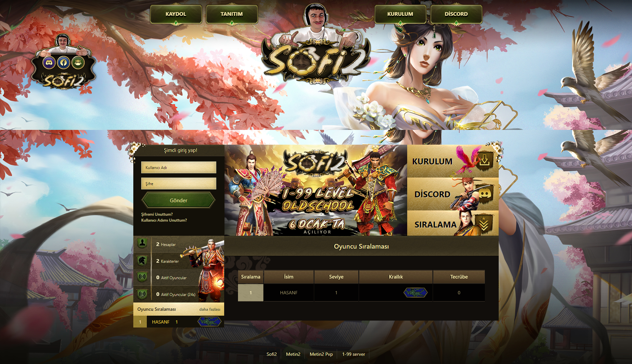Click the rank chevrons icon on the SIRALAMA tile
Screen dimensions: 632x364
(x=484, y=224)
